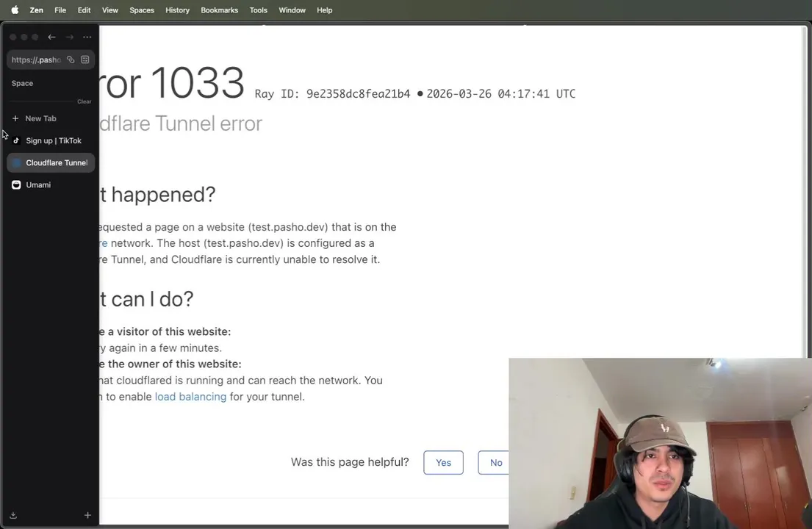Screen dimensions: 812x529
Task: Clear the tabs using Clear
Action: point(85,101)
